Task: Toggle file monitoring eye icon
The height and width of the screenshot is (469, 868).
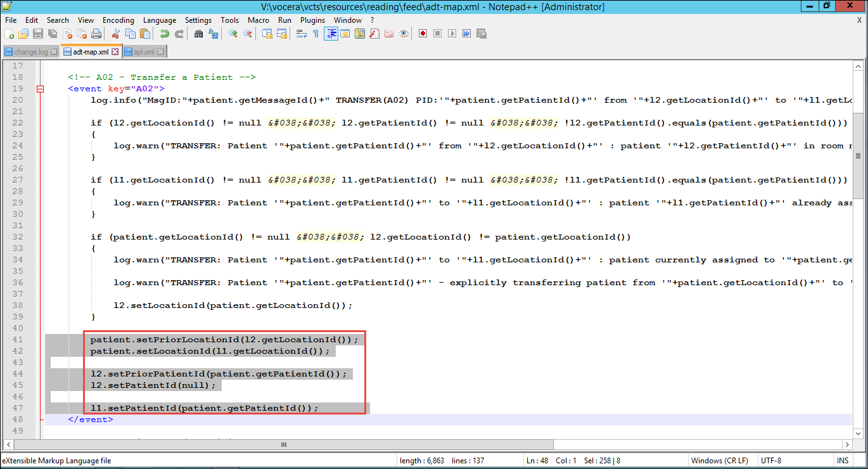Action: coord(404,34)
